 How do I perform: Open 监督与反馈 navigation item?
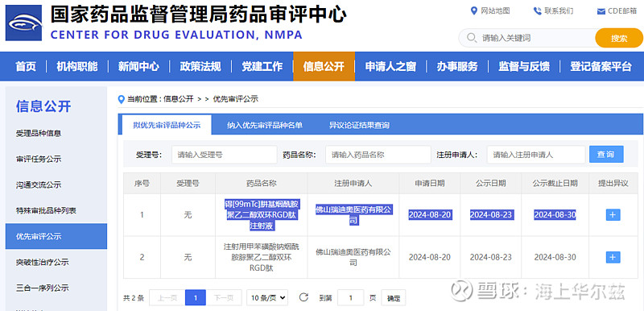tap(524, 66)
